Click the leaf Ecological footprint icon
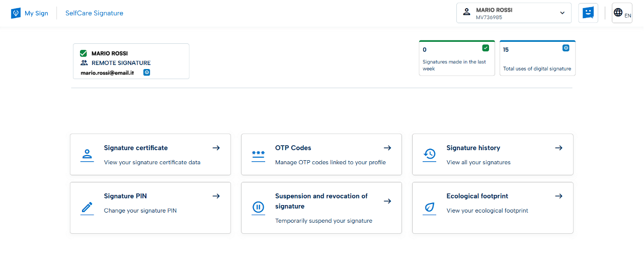Viewport: 644px width, 264px height. [429, 208]
